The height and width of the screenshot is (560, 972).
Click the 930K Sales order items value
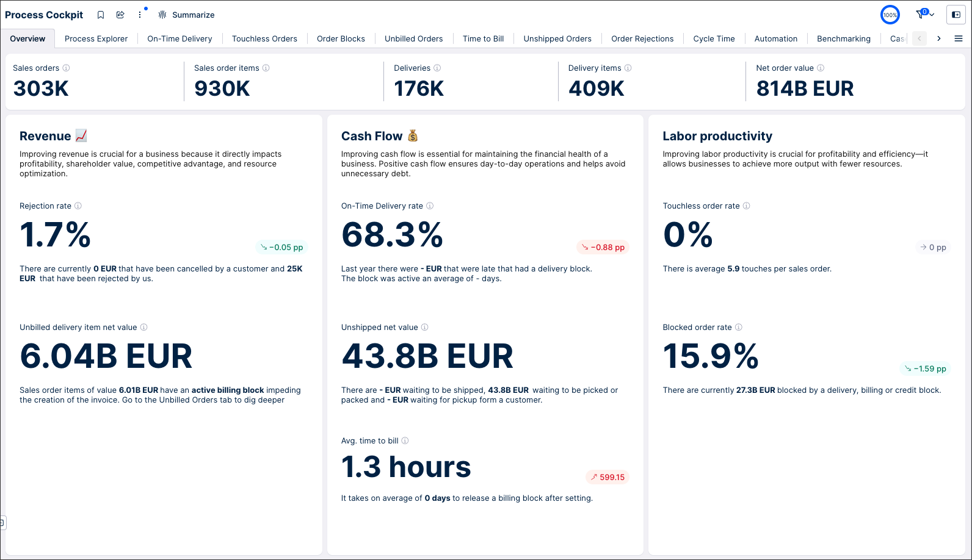(222, 88)
